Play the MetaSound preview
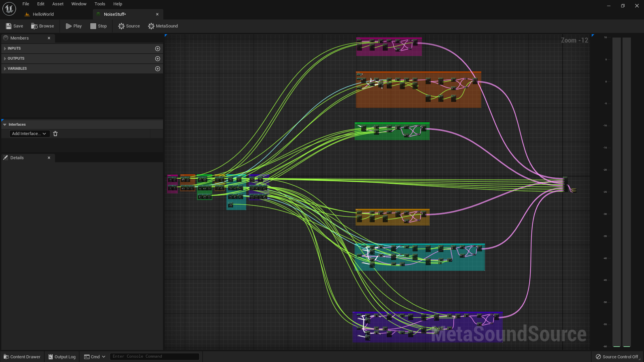Viewport: 644px width, 362px height. [x=74, y=26]
